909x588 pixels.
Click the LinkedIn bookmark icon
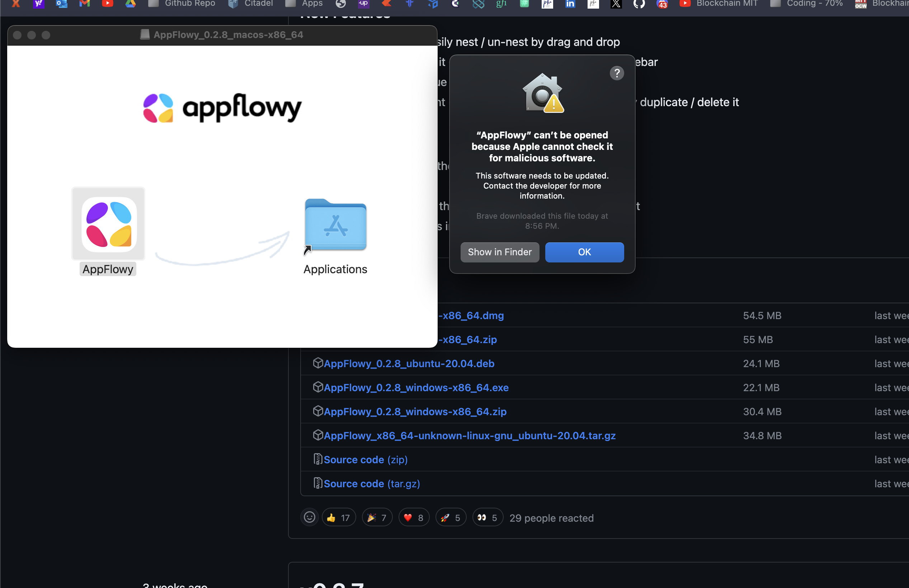(x=570, y=4)
